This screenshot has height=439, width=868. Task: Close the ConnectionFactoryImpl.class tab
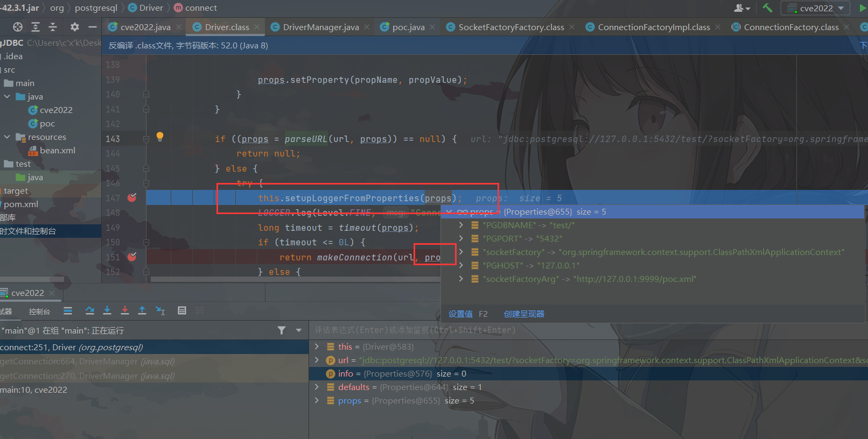[718, 27]
